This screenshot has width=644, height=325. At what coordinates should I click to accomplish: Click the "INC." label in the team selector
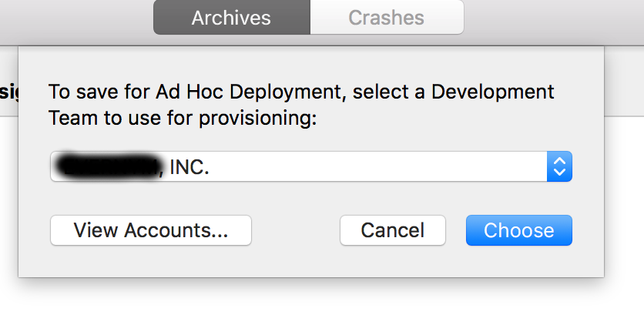(x=190, y=167)
